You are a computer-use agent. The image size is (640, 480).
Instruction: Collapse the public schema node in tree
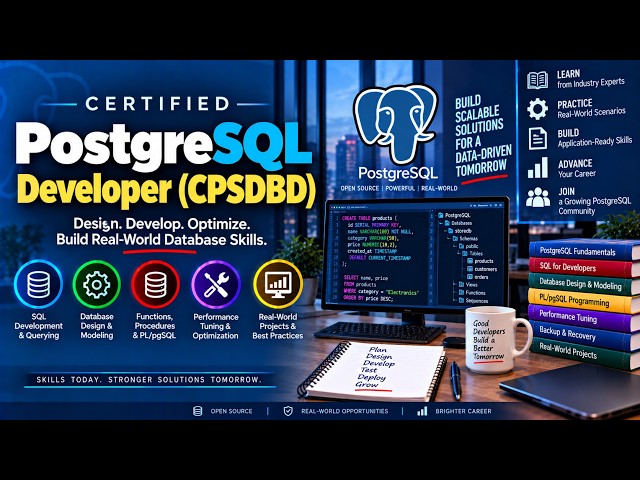[x=455, y=246]
